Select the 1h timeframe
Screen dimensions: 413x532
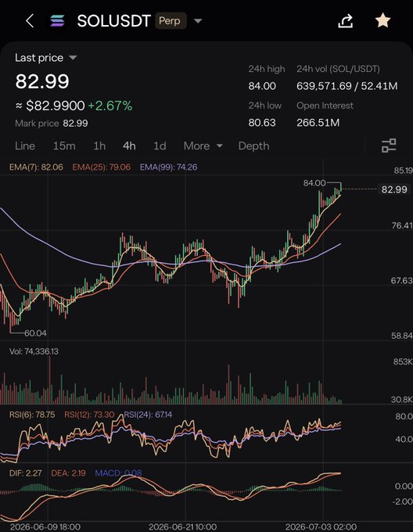click(99, 146)
